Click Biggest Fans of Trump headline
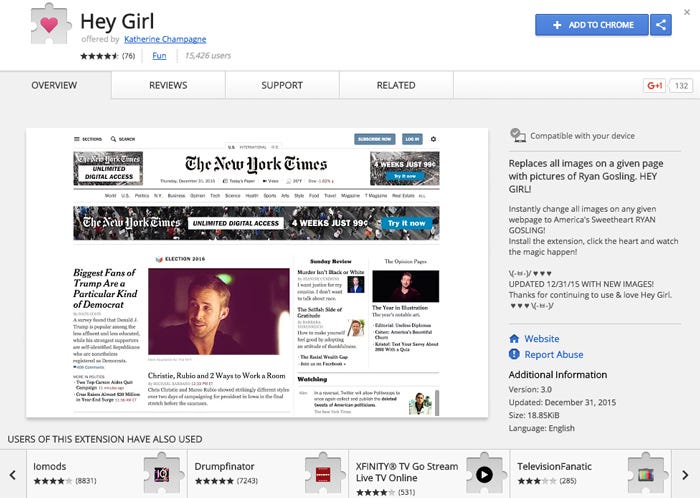700x498 pixels. (x=105, y=288)
